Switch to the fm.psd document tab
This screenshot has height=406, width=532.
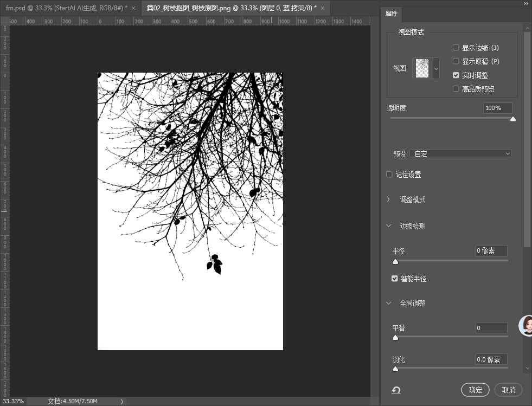[x=67, y=8]
